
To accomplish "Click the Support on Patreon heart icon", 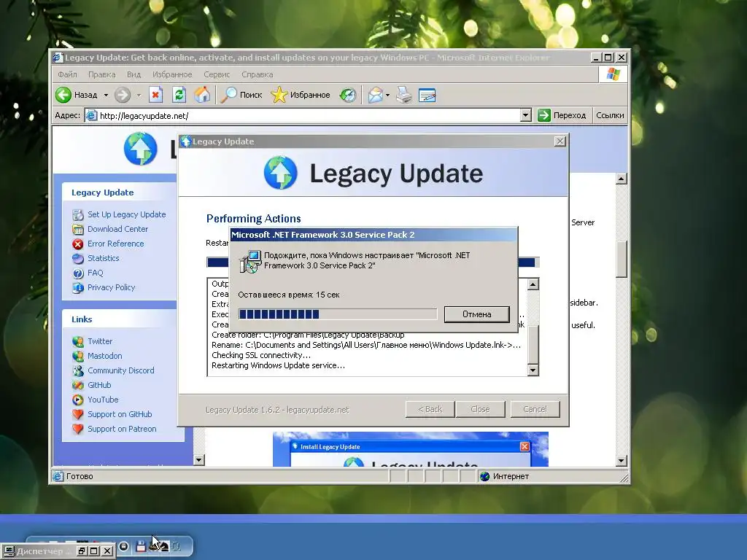I will (77, 429).
